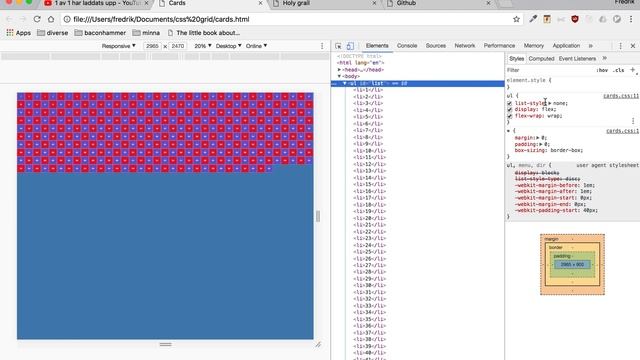The height and width of the screenshot is (360, 640).
Task: Open the Computed styles tab
Action: tap(541, 59)
